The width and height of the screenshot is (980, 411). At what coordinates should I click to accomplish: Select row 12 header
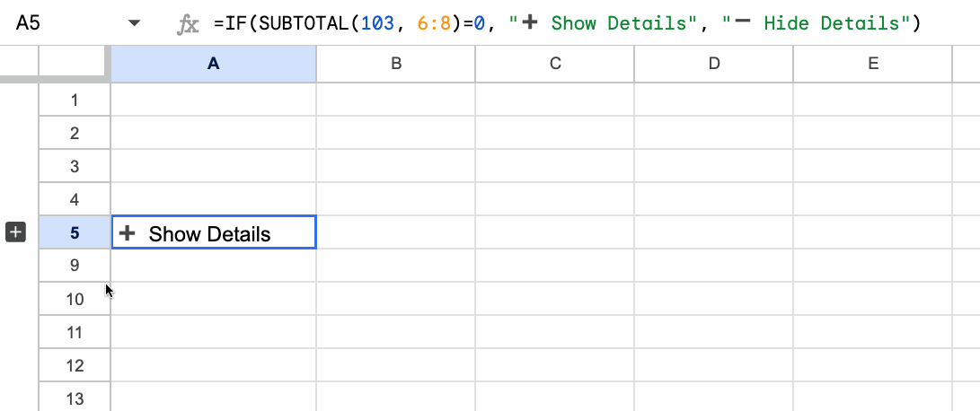[75, 365]
